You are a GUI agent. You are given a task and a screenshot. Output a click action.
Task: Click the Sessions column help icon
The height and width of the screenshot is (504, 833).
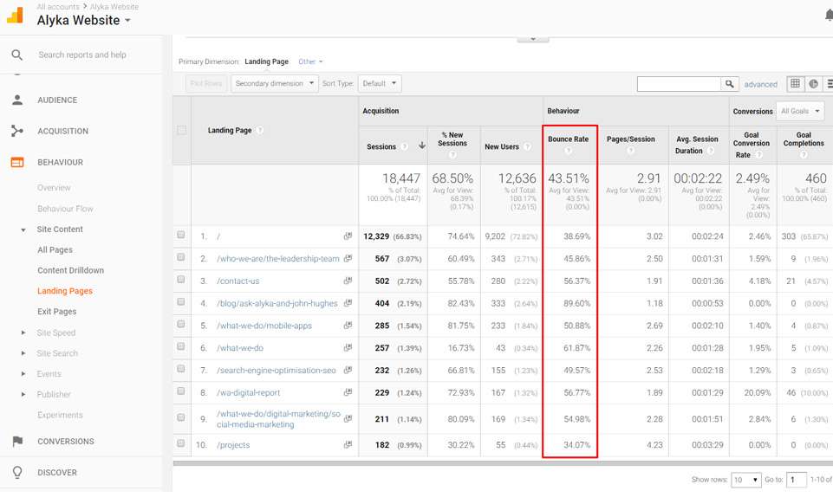coord(404,146)
